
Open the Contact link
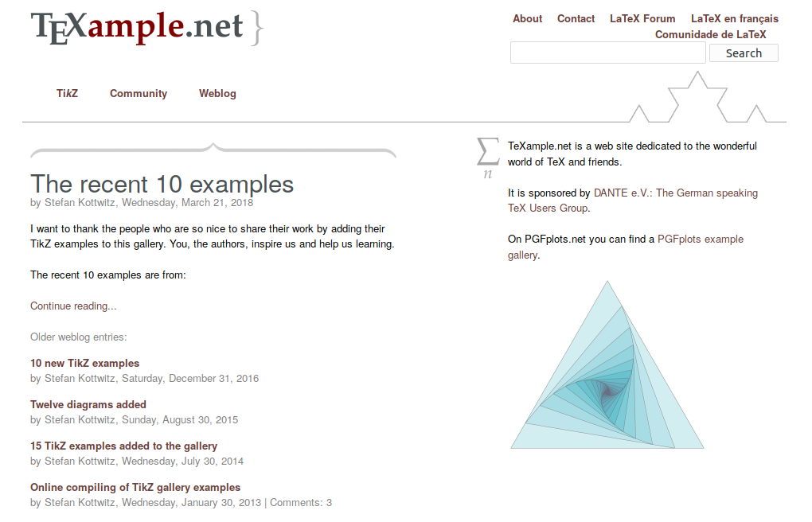pyautogui.click(x=576, y=18)
